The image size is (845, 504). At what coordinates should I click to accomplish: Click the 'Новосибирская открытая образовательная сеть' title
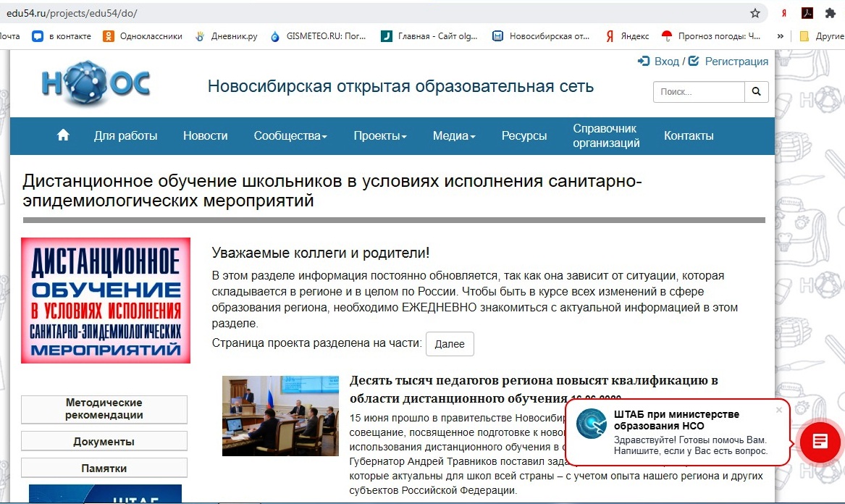(x=400, y=86)
